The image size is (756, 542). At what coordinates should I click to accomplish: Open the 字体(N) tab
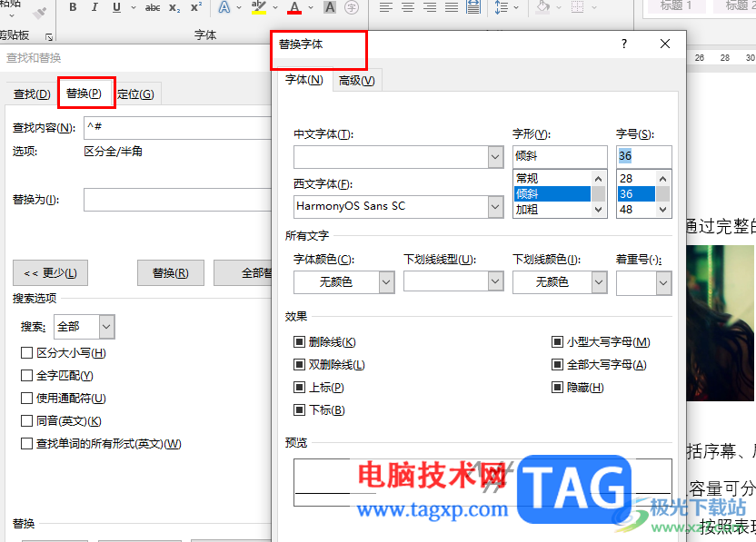(304, 80)
